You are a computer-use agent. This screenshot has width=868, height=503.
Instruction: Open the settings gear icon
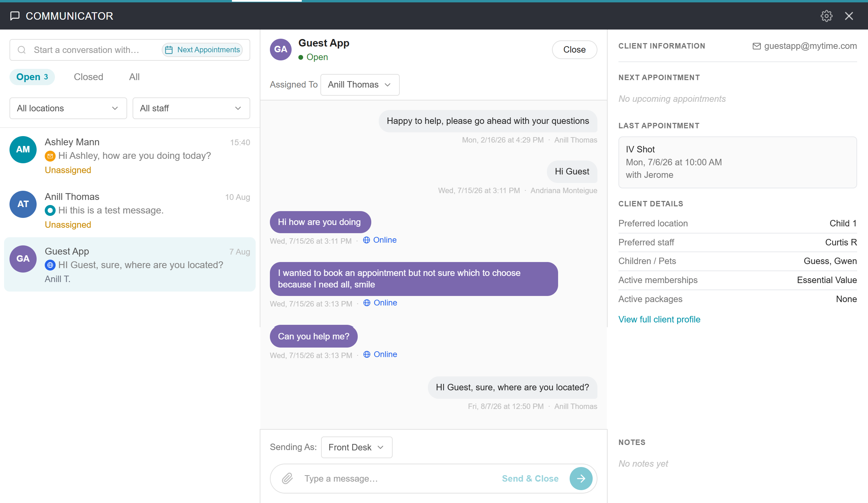826,16
